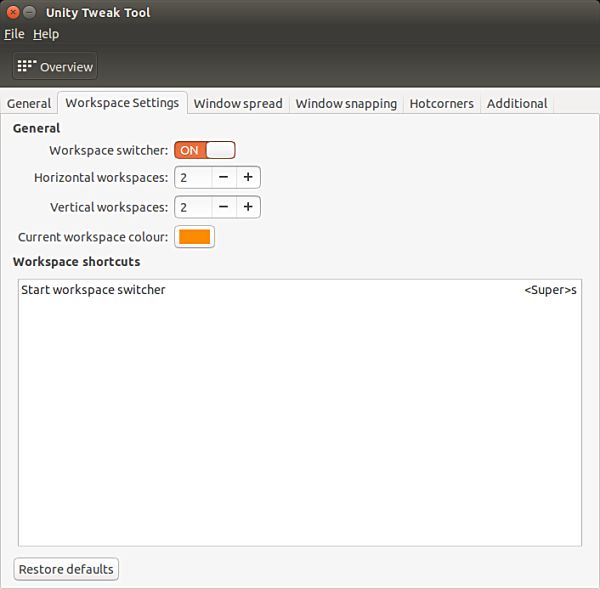600x589 pixels.
Task: Increase Vertical workspaces with the plus button
Action: [248, 207]
